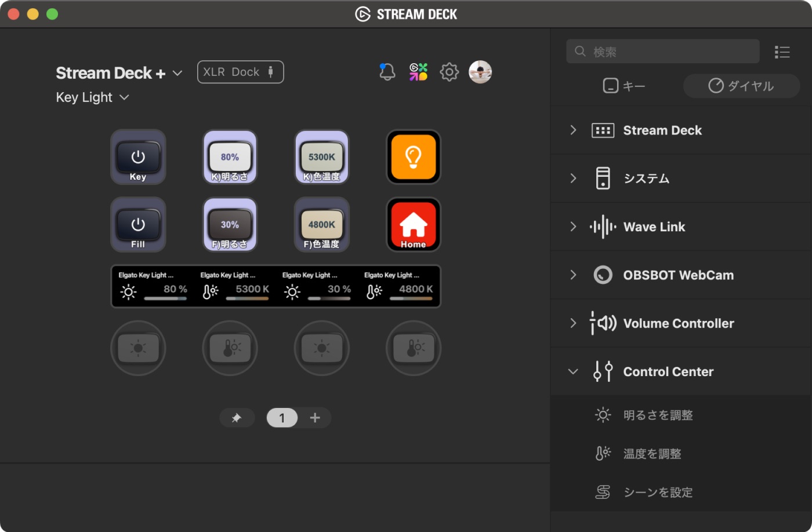The width and height of the screenshot is (812, 532).
Task: Select the second temperature dial
Action: (414, 348)
